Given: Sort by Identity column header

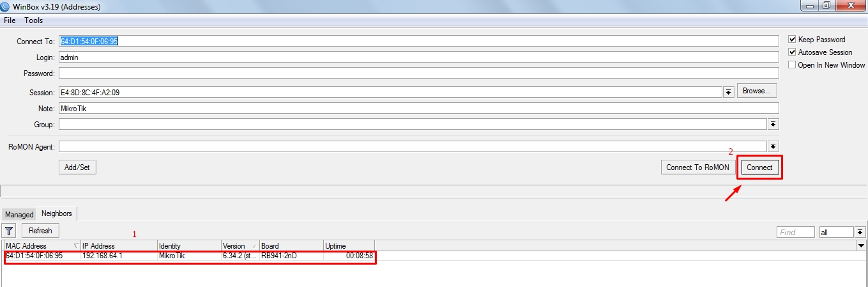Looking at the screenshot, I should 189,246.
